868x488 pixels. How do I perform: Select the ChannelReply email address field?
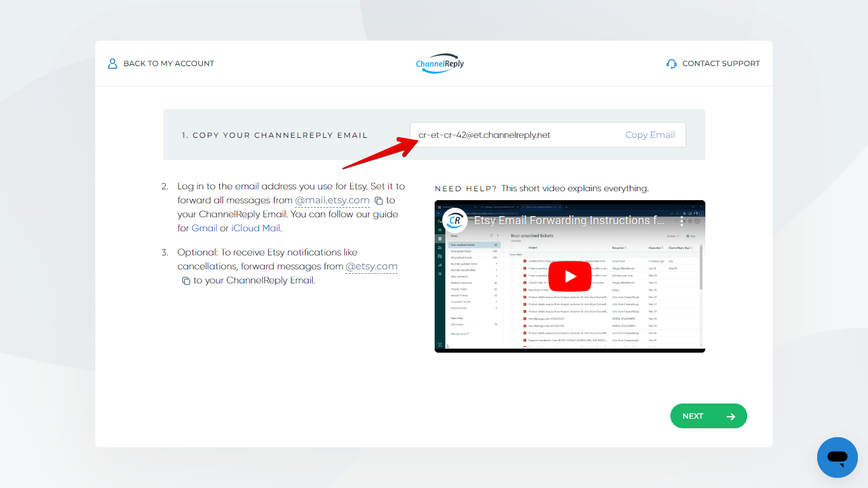[548, 135]
